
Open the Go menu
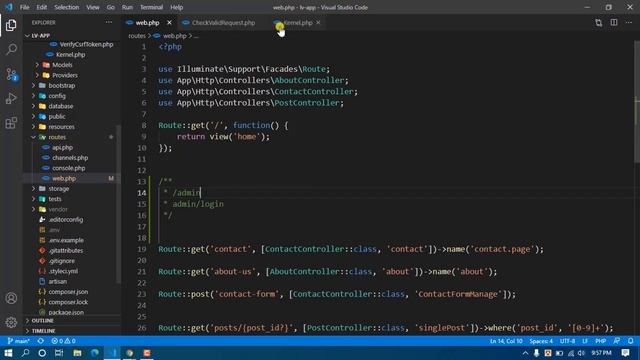111,7
